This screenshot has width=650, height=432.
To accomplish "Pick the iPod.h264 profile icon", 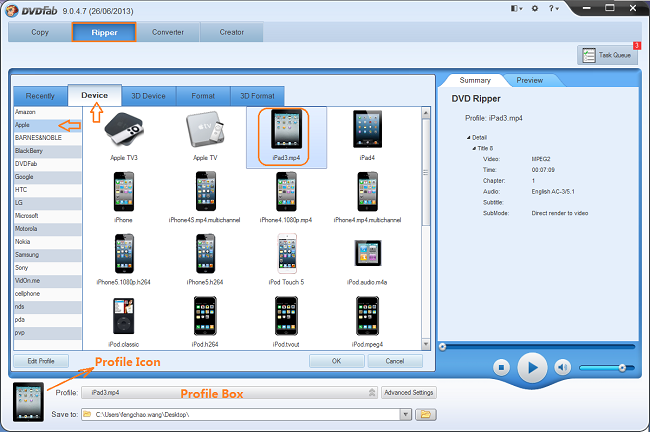I will [x=205, y=322].
